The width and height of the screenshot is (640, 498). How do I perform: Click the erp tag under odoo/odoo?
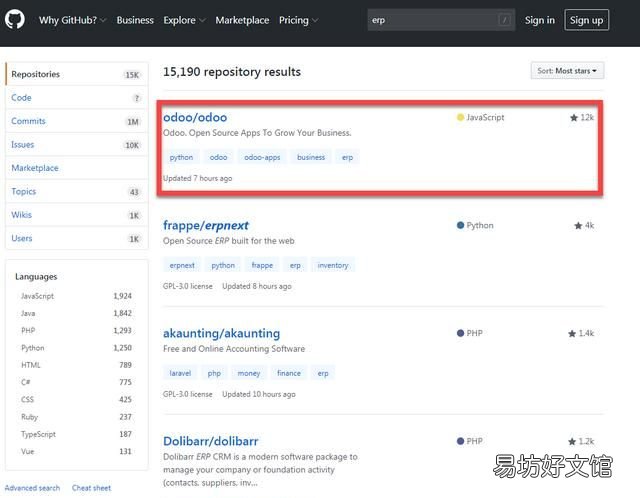pos(347,157)
